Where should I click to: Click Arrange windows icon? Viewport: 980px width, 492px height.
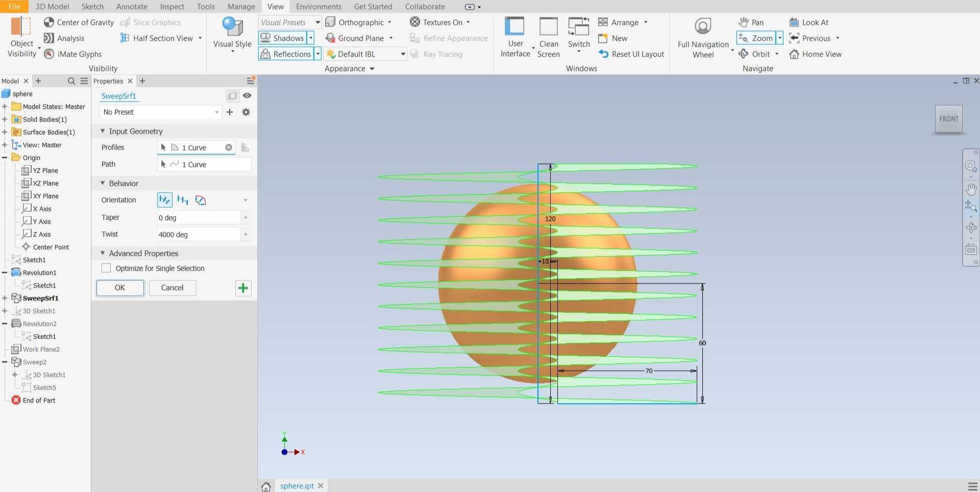[x=603, y=22]
